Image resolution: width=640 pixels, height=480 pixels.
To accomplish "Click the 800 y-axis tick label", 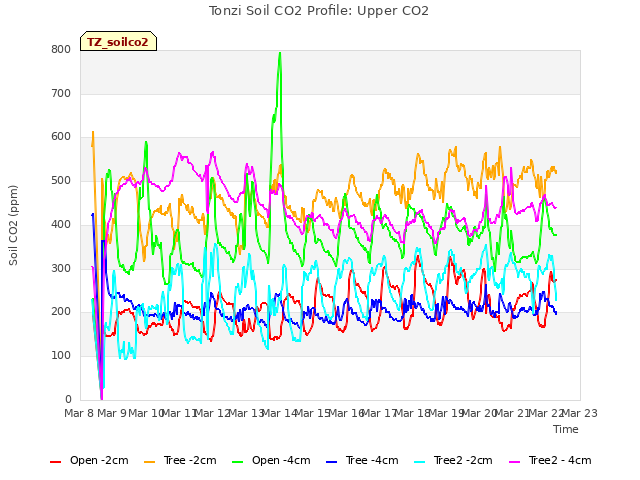I will (61, 50).
